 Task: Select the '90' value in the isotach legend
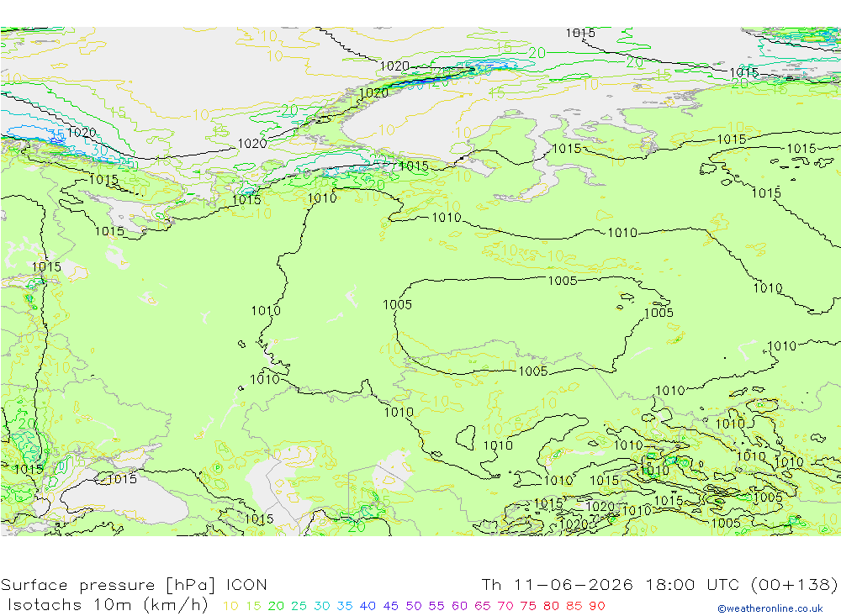point(597,606)
